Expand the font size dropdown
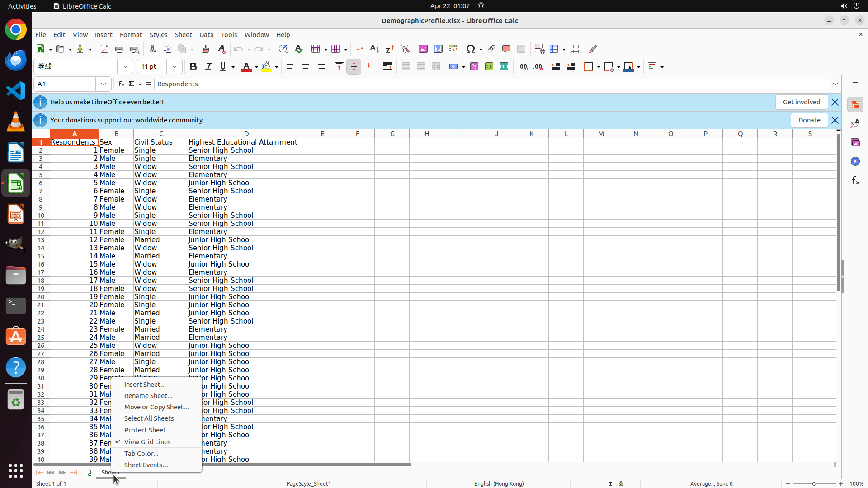Screen dimensions: 868x488 click(175, 67)
